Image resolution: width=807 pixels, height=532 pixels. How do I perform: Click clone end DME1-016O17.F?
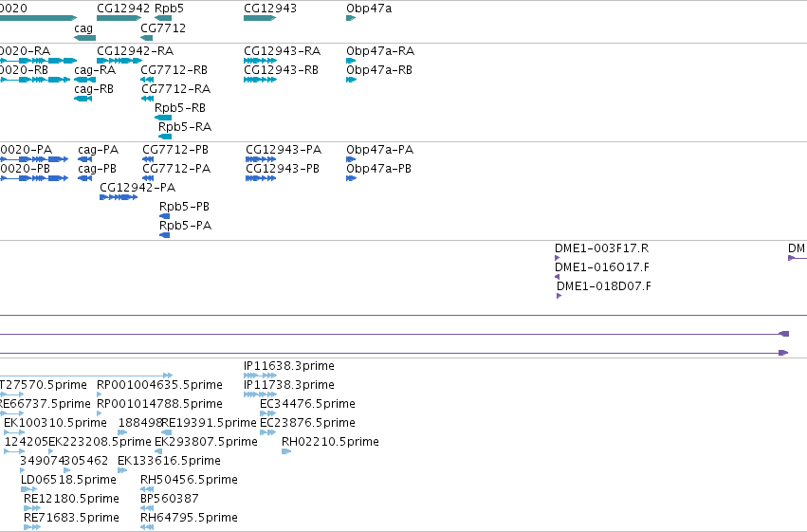click(602, 267)
